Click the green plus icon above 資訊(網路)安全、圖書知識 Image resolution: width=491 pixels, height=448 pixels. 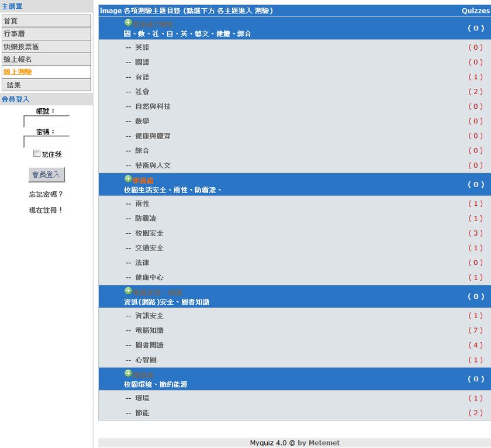(128, 291)
